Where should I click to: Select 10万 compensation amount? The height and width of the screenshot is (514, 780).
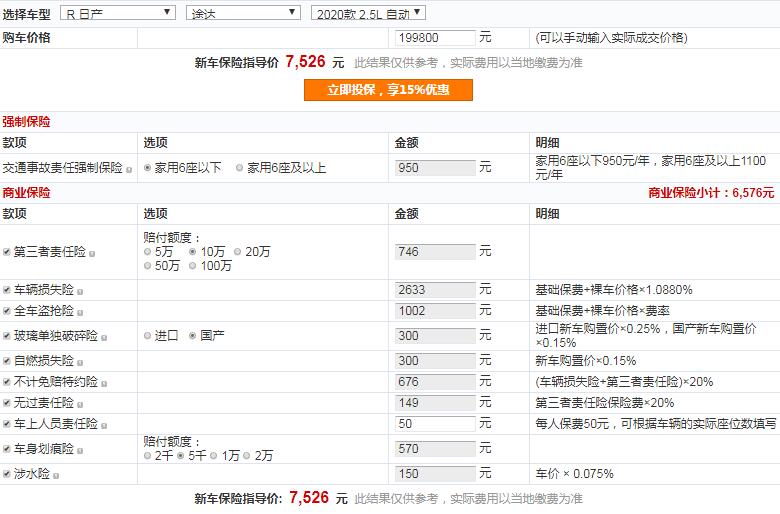click(193, 252)
